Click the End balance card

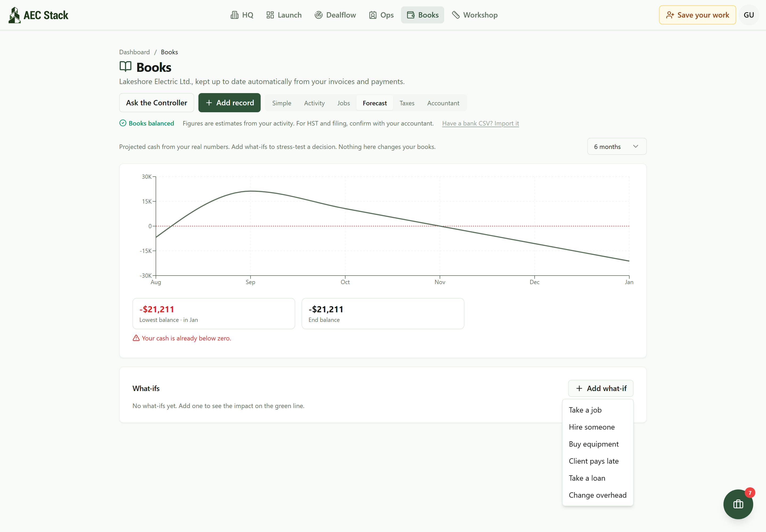tap(383, 314)
